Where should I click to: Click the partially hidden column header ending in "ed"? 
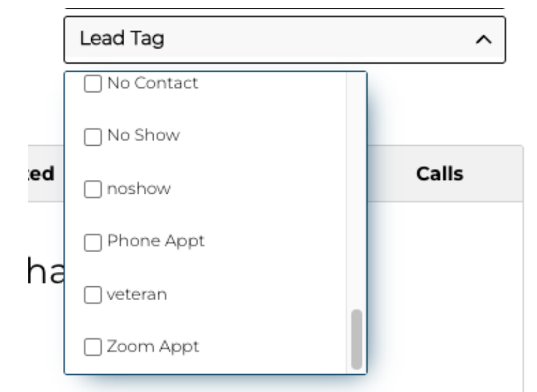pyautogui.click(x=43, y=174)
